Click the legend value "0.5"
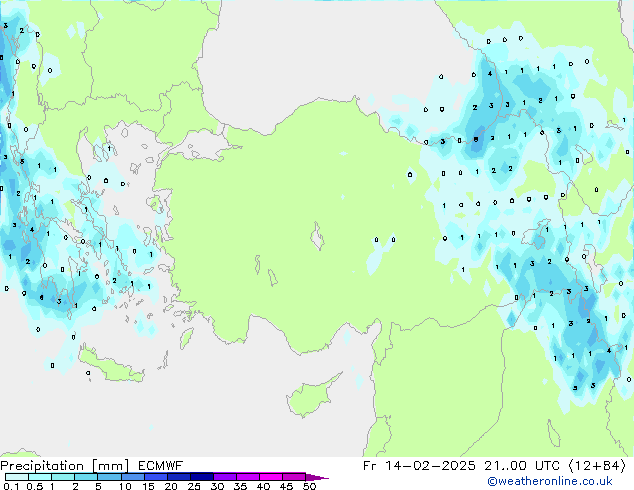 tap(34, 486)
